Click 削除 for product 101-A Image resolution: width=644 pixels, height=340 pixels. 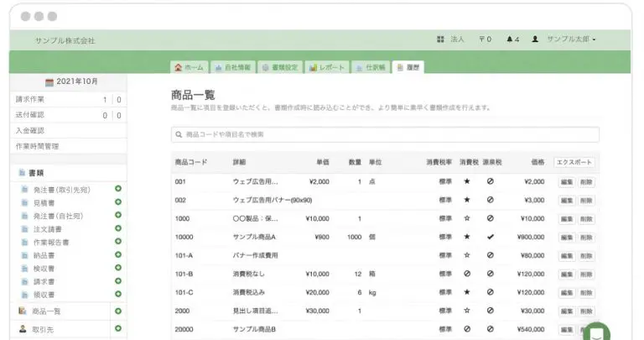point(585,256)
